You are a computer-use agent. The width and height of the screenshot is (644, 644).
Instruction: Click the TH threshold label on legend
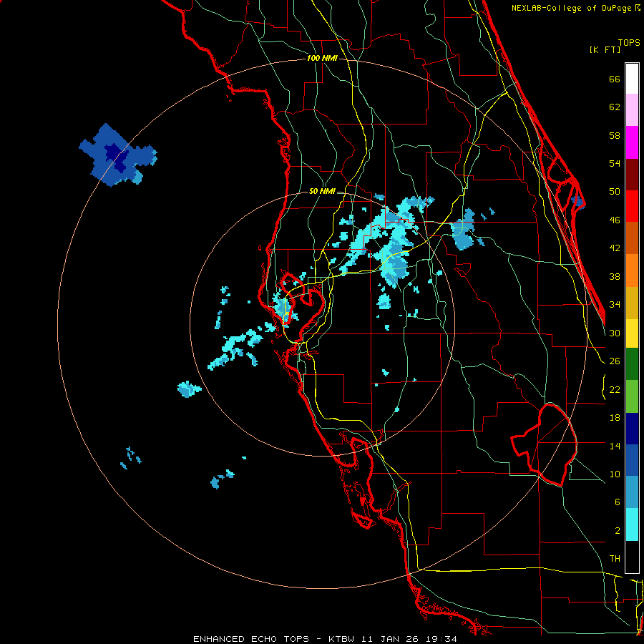pos(615,559)
